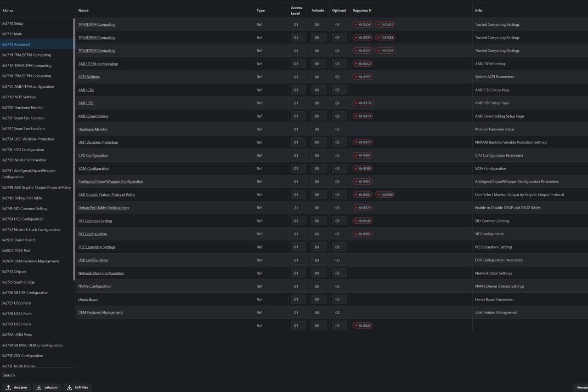Click the 0x1E361 suppress-if badge
Viewport: 588px width, 392px height.
click(385, 24)
